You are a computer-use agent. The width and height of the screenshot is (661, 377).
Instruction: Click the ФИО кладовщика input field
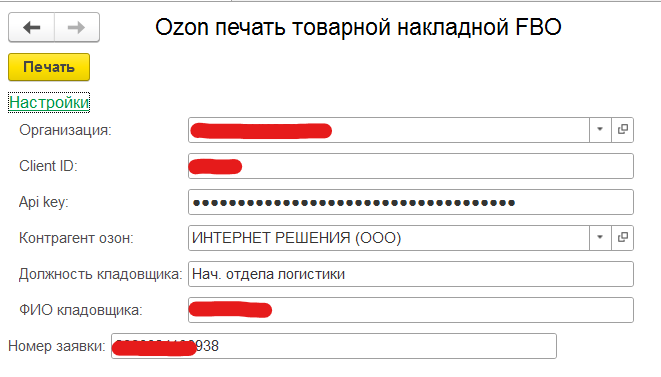click(x=411, y=310)
